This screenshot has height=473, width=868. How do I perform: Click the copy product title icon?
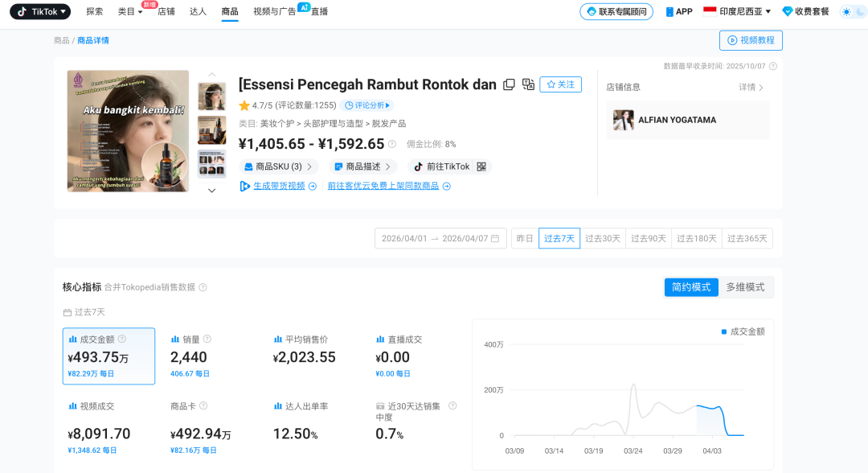tap(509, 84)
